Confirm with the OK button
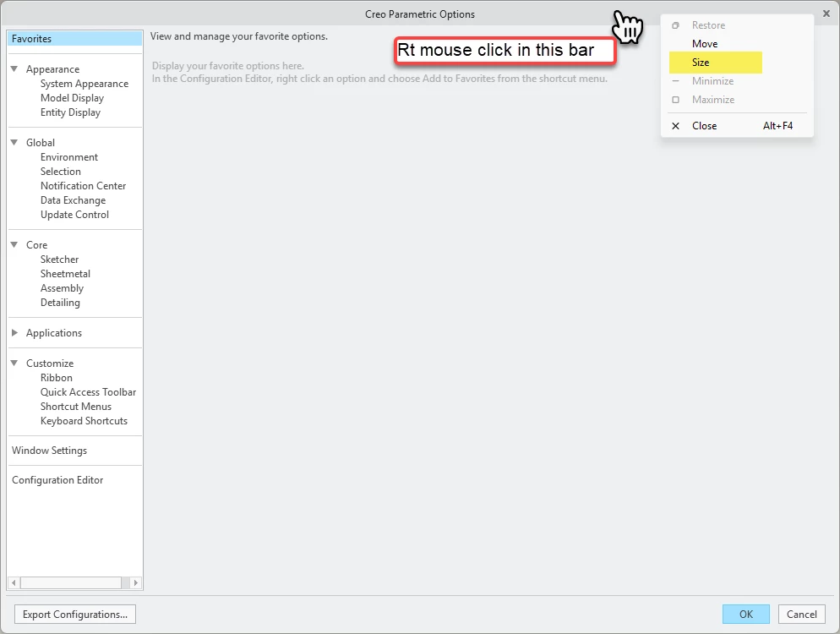Viewport: 840px width, 634px height. tap(745, 615)
